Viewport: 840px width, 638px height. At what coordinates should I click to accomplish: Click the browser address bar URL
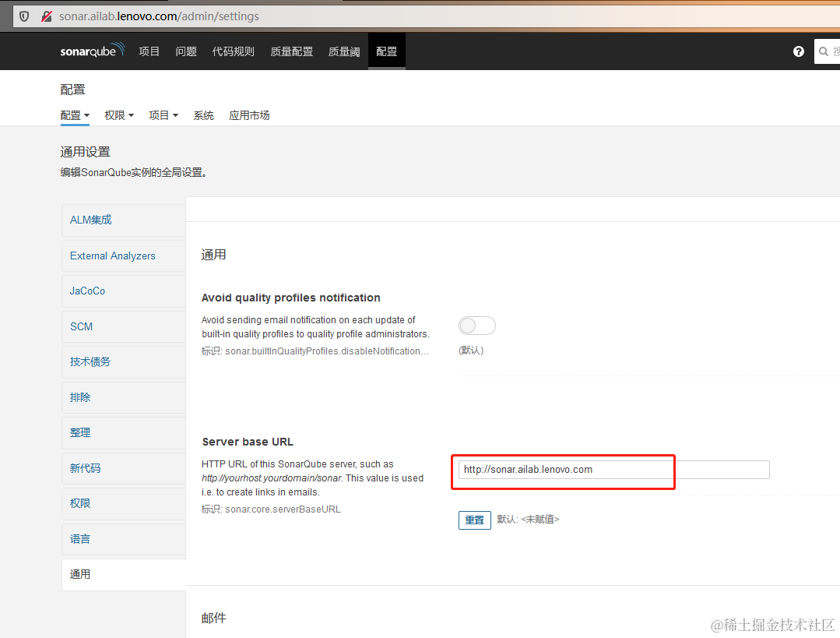159,16
